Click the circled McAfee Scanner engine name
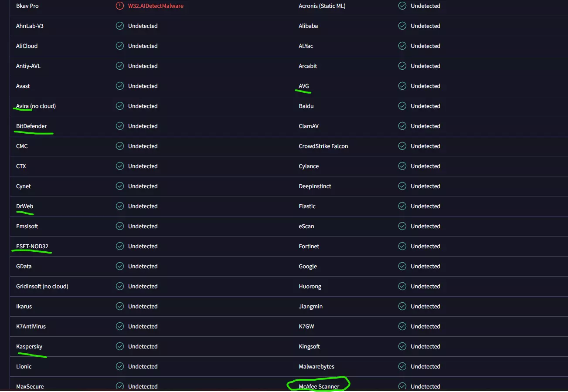Screen dimensions: 568x392 pyautogui.click(x=319, y=386)
